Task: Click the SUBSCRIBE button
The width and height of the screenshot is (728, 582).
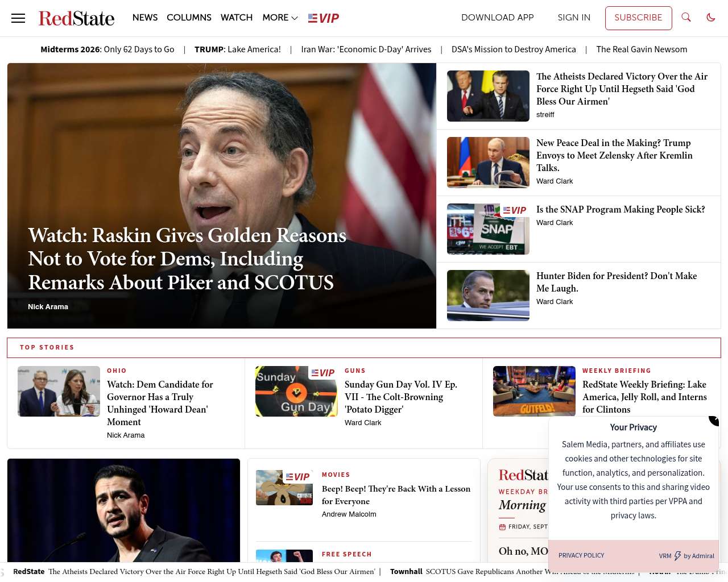Action: point(638,18)
